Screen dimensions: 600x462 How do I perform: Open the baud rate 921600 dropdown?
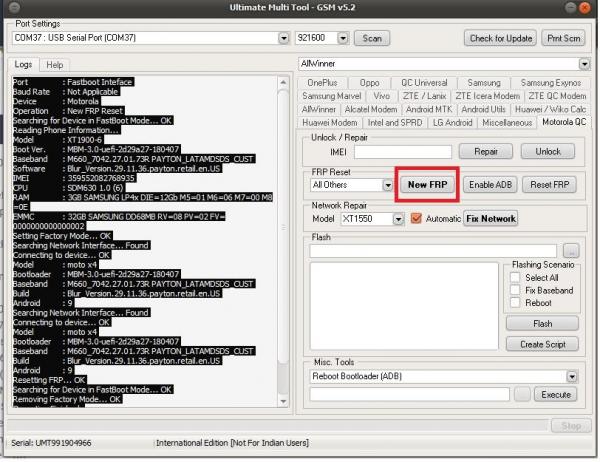(x=343, y=38)
